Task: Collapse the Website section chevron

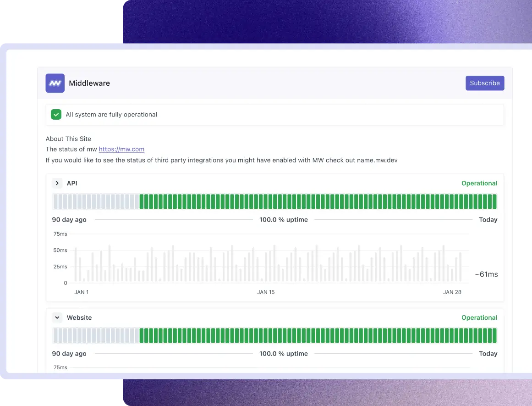Action: pos(57,317)
